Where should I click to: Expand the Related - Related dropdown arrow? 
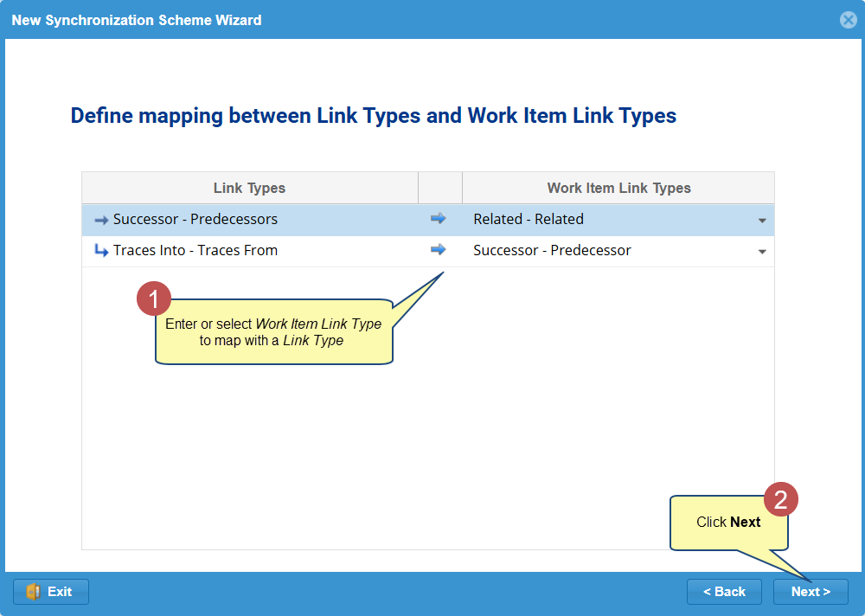point(762,221)
